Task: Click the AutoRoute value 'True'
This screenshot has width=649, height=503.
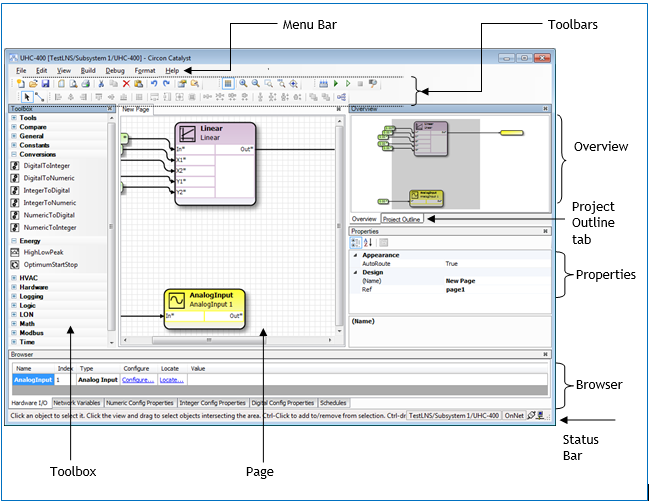Action: click(x=452, y=264)
